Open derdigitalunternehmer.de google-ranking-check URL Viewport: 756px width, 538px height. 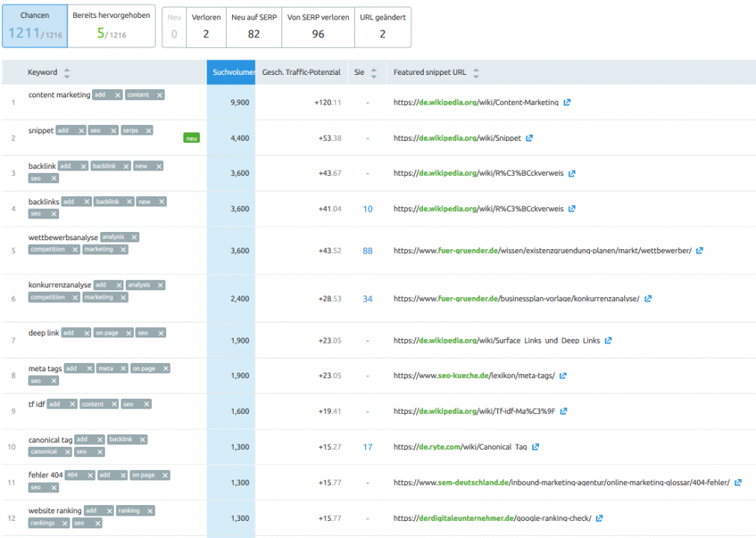click(493, 519)
